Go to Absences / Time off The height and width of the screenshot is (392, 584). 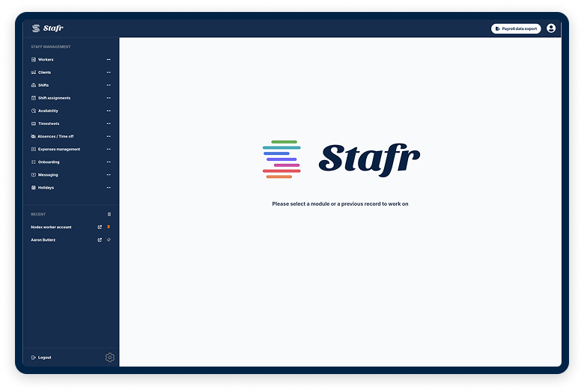point(55,136)
